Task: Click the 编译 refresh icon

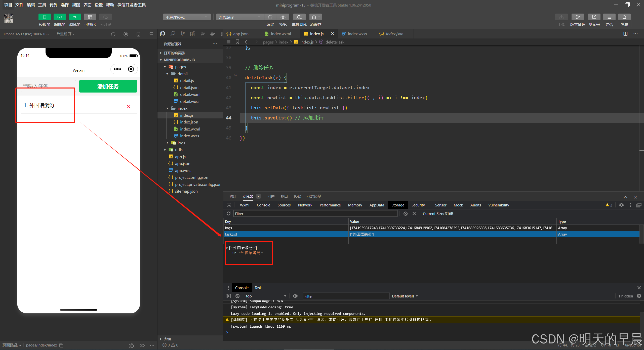Action: (x=270, y=17)
